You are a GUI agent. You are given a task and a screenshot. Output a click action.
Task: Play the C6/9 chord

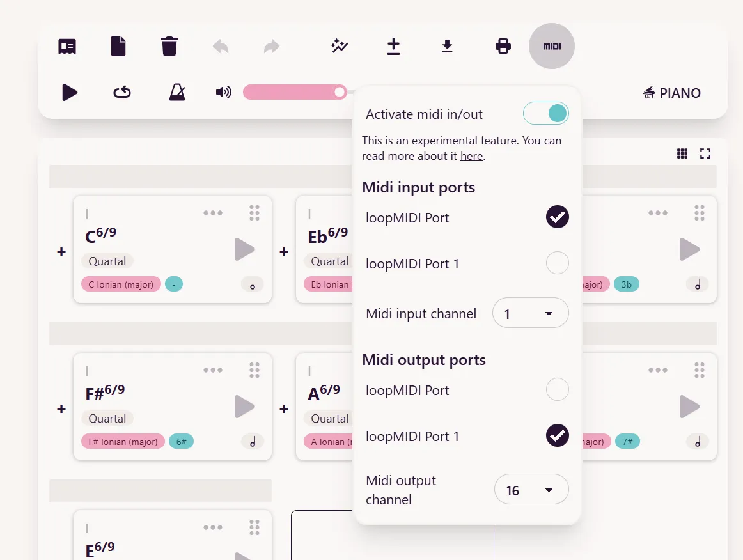[244, 249]
